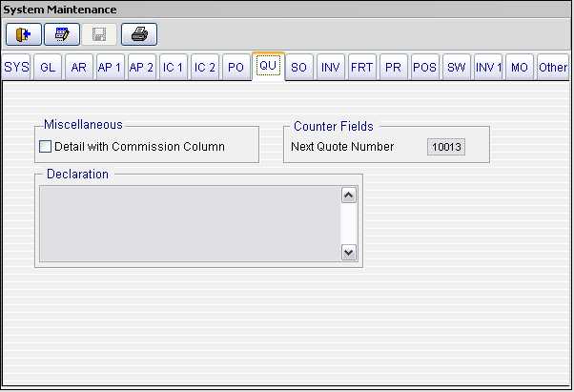The height and width of the screenshot is (392, 574).
Task: Select the FRT tab
Action: pyautogui.click(x=362, y=68)
